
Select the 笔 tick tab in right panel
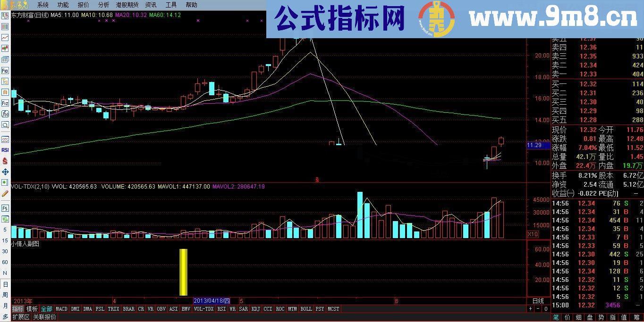tap(556, 317)
